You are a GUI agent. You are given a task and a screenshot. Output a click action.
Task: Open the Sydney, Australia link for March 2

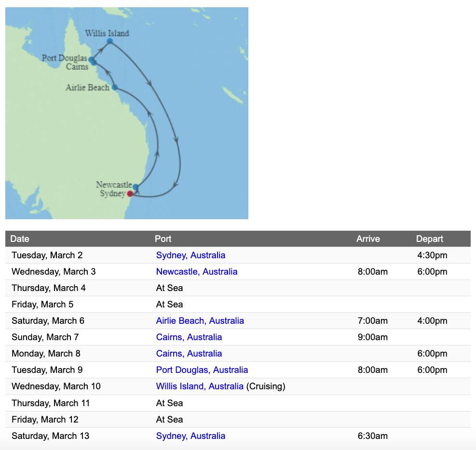coord(190,255)
